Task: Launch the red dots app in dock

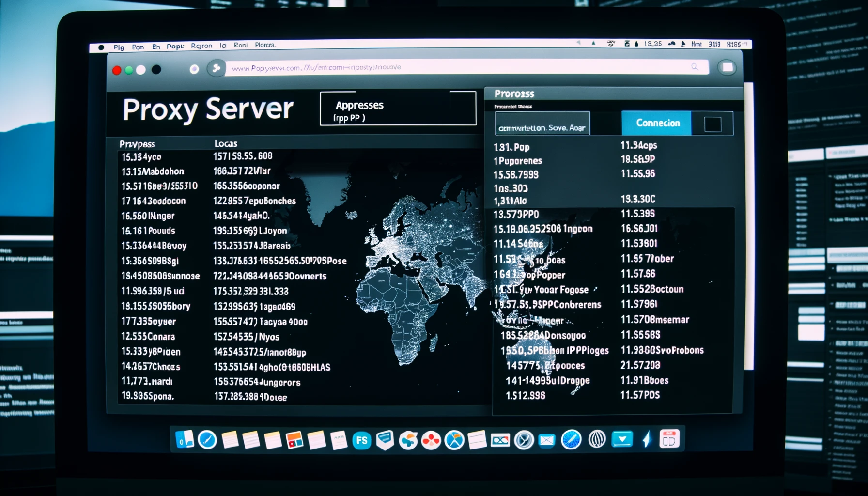Action: tap(431, 440)
